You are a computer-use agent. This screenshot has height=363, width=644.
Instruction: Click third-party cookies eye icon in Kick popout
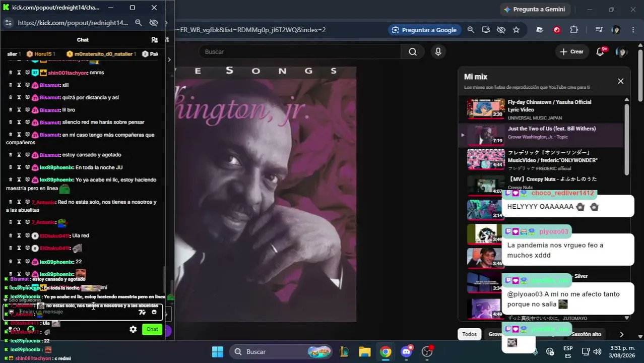[x=154, y=23]
